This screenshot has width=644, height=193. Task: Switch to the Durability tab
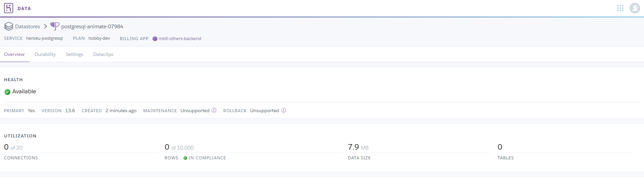coord(45,54)
